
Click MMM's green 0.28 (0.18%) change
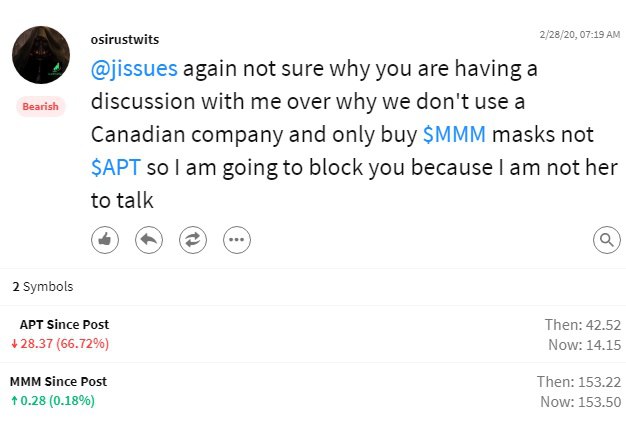coord(53,400)
